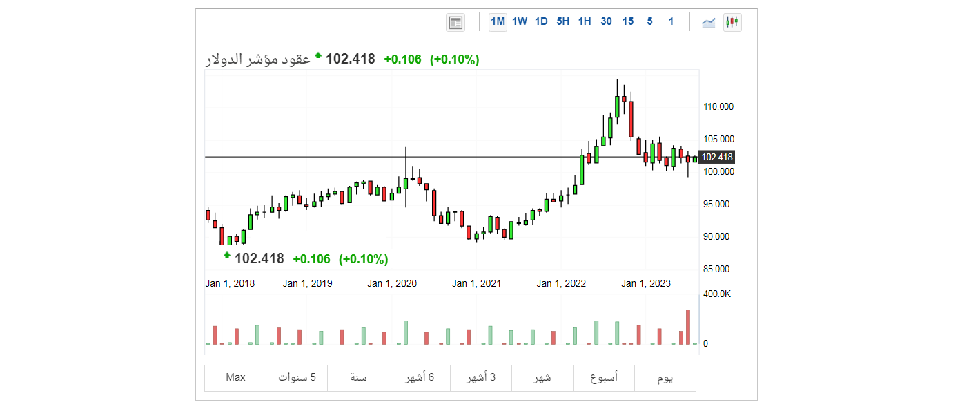Select the candlestick chart type icon

(732, 22)
